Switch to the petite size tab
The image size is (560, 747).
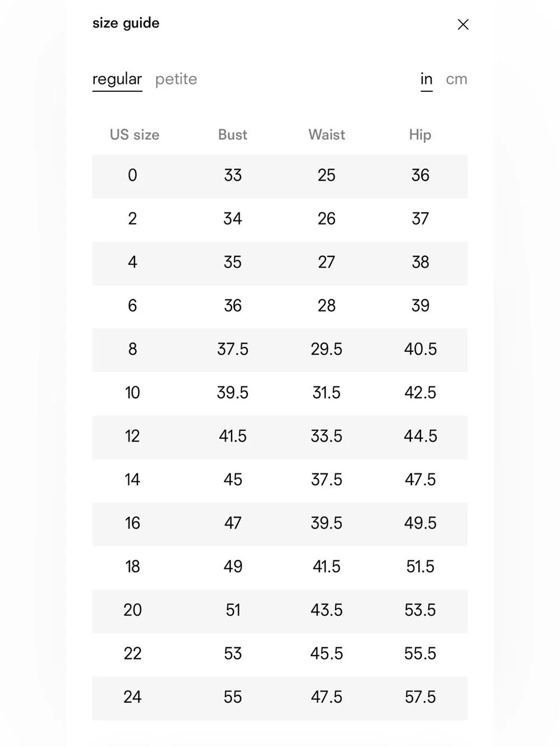[176, 79]
